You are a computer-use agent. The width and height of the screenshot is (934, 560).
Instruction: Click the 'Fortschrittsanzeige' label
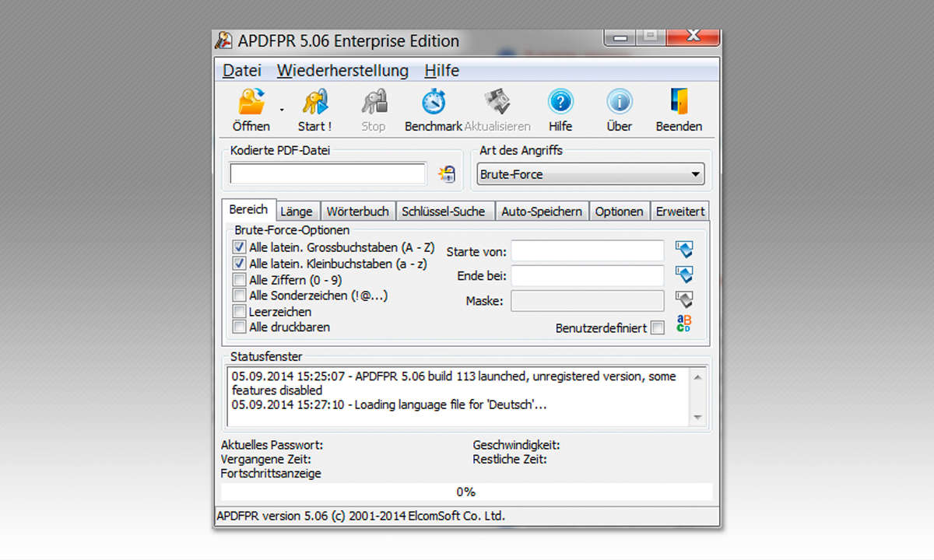(x=271, y=474)
